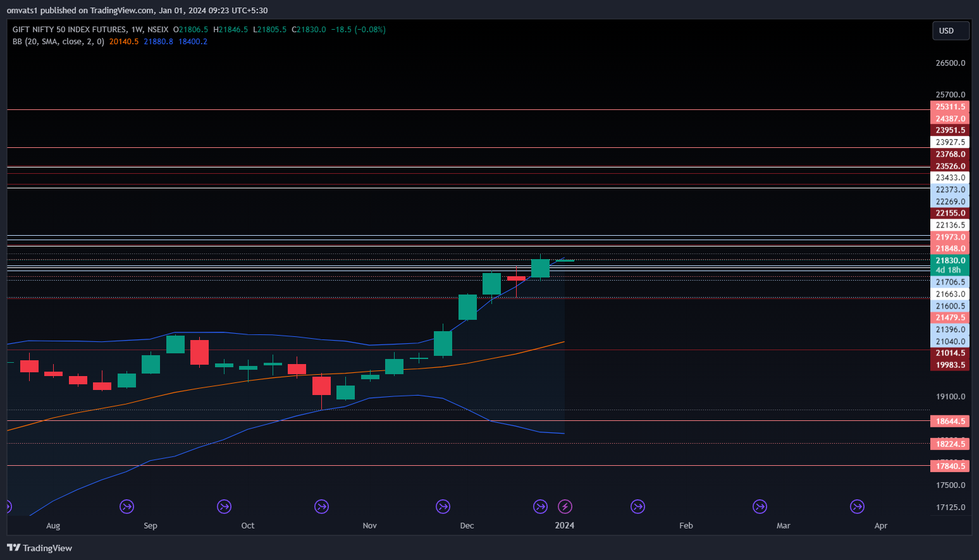This screenshot has width=979, height=560.
Task: Click the high value H21846.5 in legend
Action: [231, 30]
